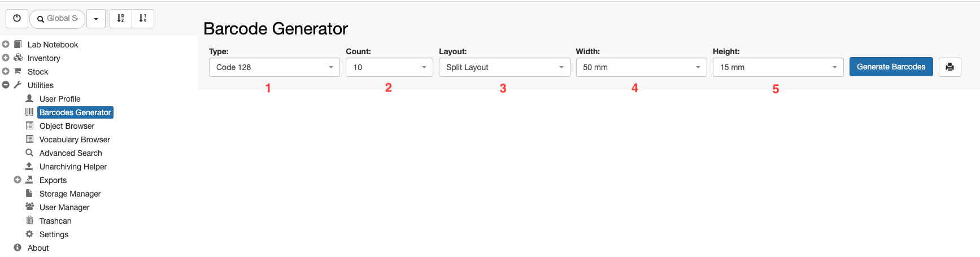Click the Advanced Search magnifier icon
Image resolution: width=980 pixels, height=257 pixels.
(x=29, y=153)
